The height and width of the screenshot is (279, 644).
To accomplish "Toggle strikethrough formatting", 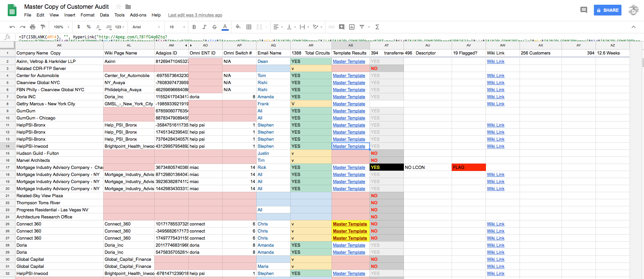I will [x=214, y=27].
